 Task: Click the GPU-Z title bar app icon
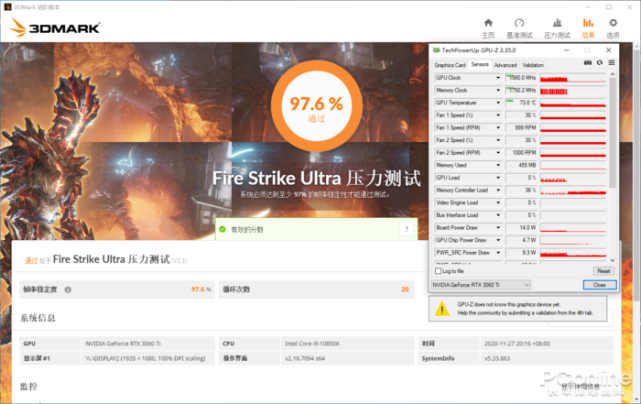click(x=436, y=50)
